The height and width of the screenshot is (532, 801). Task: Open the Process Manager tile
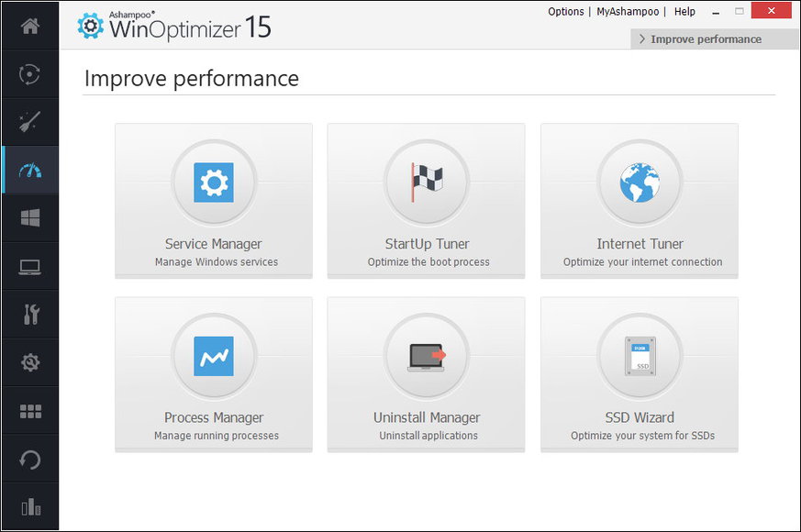(214, 374)
